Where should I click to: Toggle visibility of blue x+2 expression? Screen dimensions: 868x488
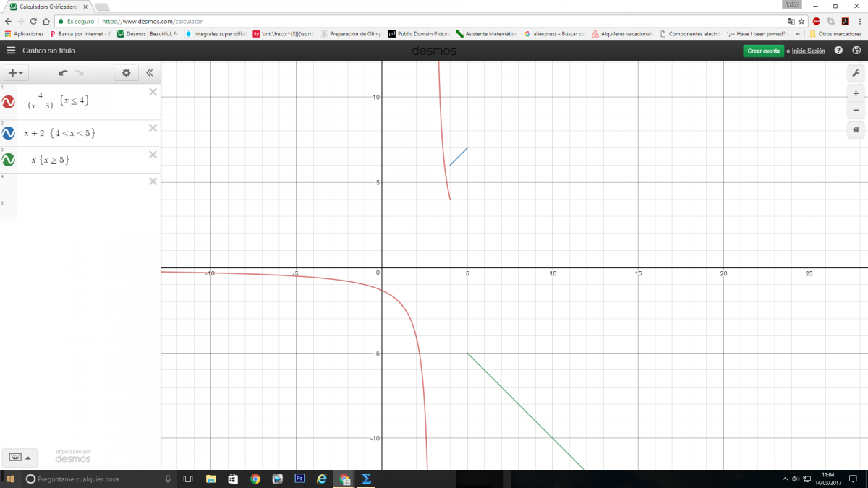coord(9,134)
